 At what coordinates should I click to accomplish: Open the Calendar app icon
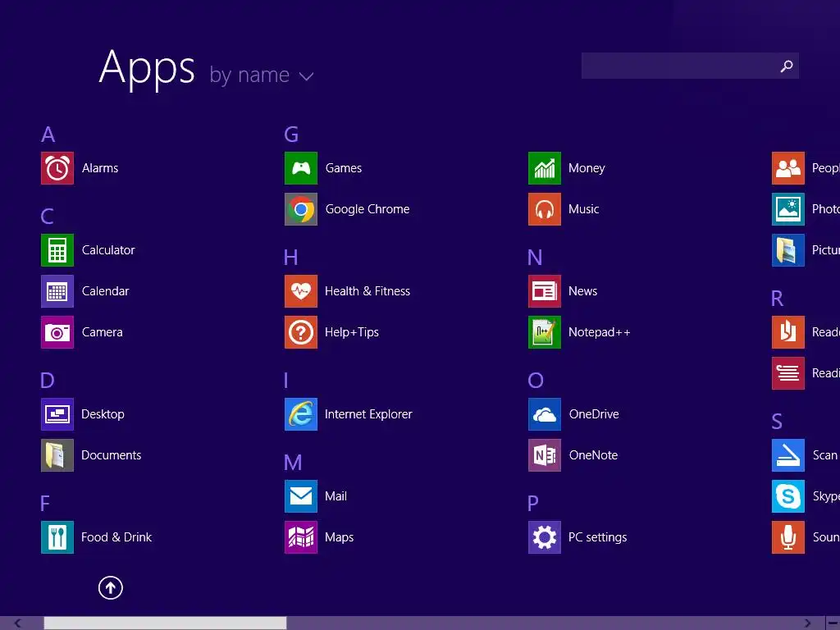tap(57, 291)
